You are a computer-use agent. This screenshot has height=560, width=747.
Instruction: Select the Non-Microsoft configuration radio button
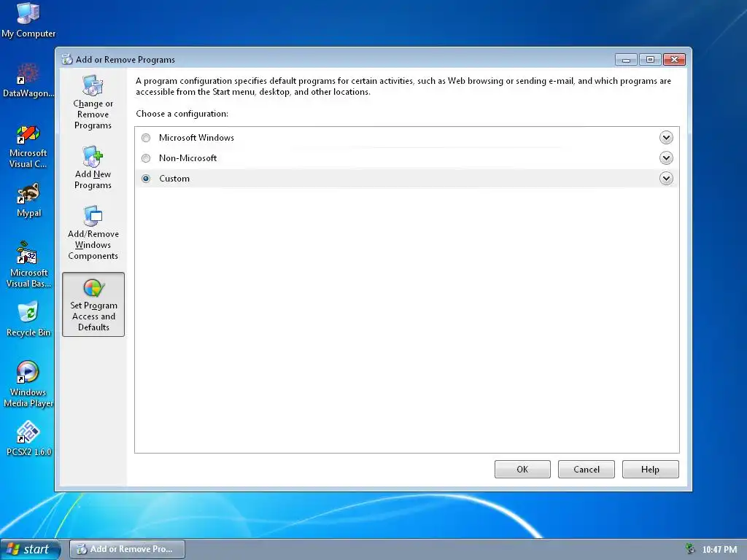pos(146,158)
